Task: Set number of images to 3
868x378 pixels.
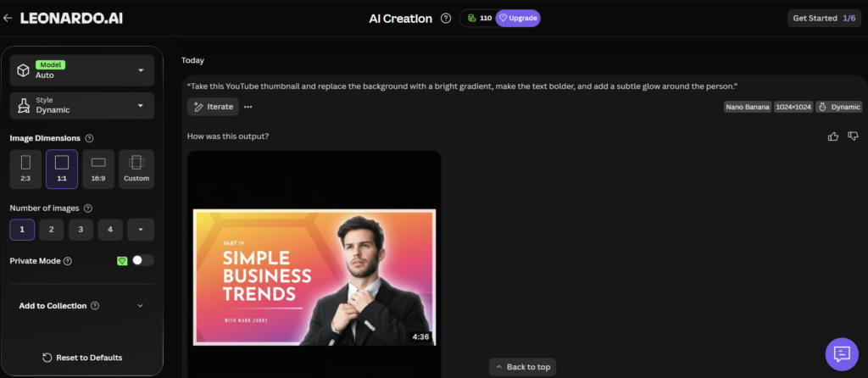Action: point(81,230)
